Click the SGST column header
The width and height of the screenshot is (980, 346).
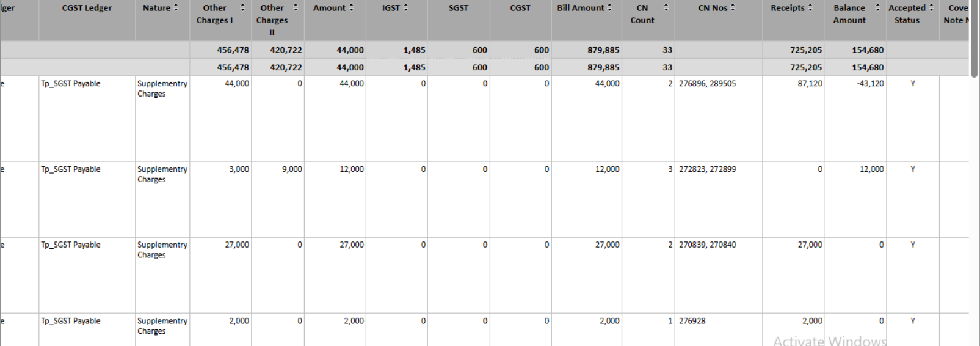tap(458, 8)
